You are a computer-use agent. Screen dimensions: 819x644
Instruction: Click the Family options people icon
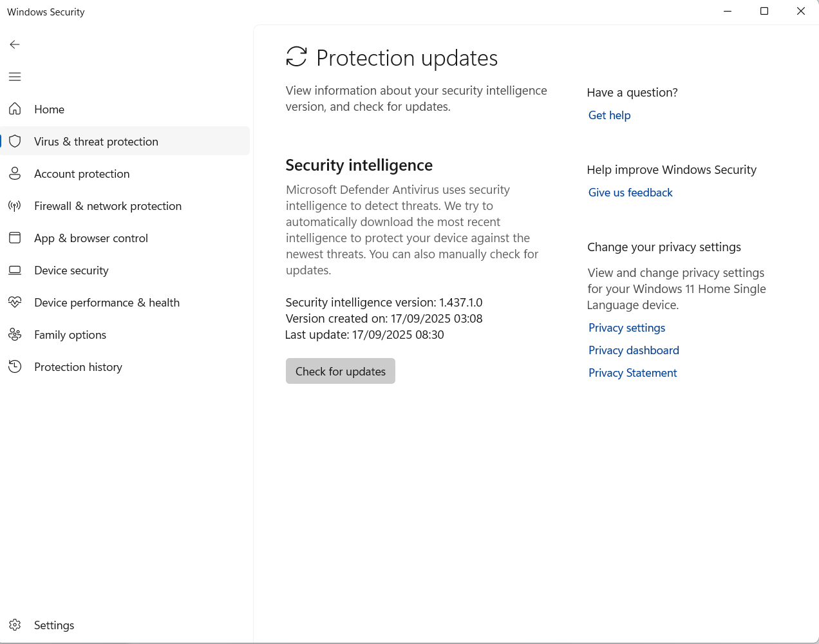pos(15,334)
